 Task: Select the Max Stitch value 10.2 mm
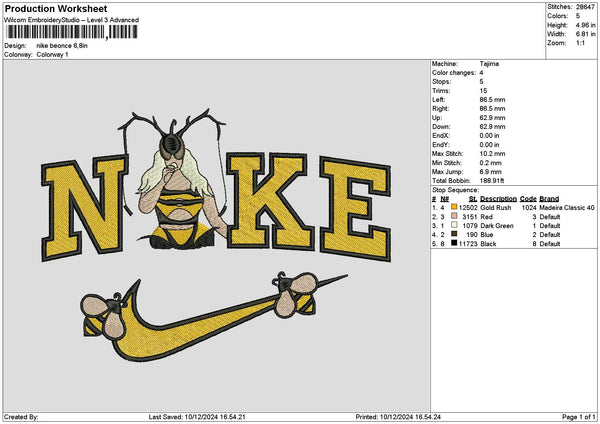tap(492, 154)
